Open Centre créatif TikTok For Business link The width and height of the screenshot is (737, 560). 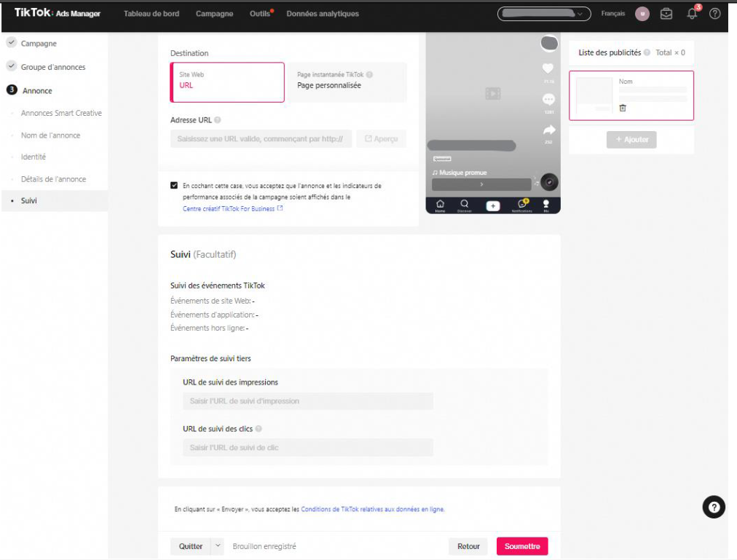[x=229, y=208]
